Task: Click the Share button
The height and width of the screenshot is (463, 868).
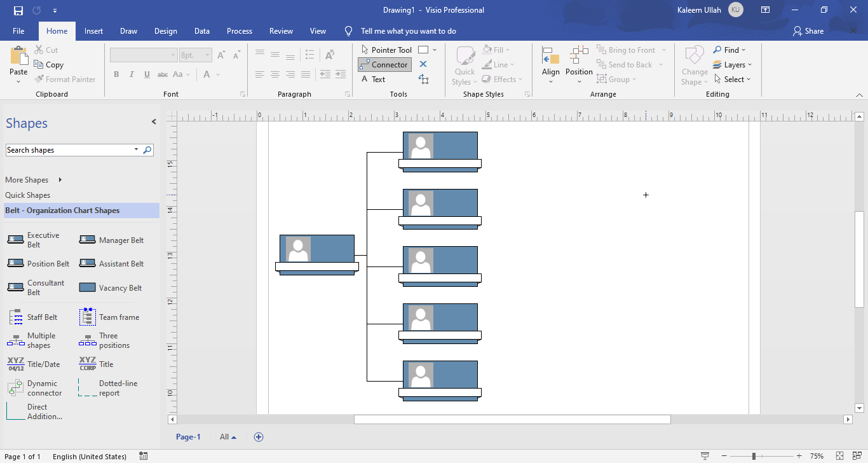Action: pos(808,31)
